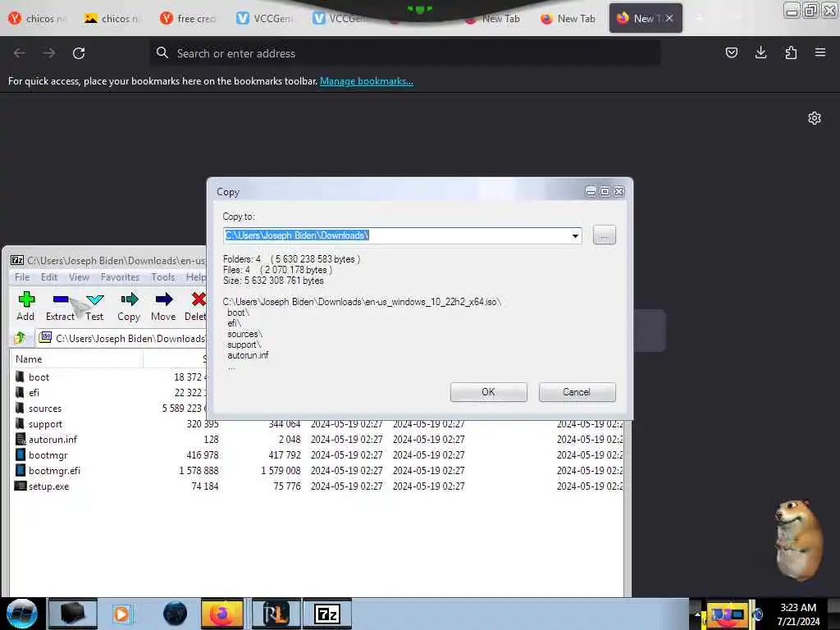
Task: Show hidden system tray icons arrow
Action: click(x=697, y=614)
